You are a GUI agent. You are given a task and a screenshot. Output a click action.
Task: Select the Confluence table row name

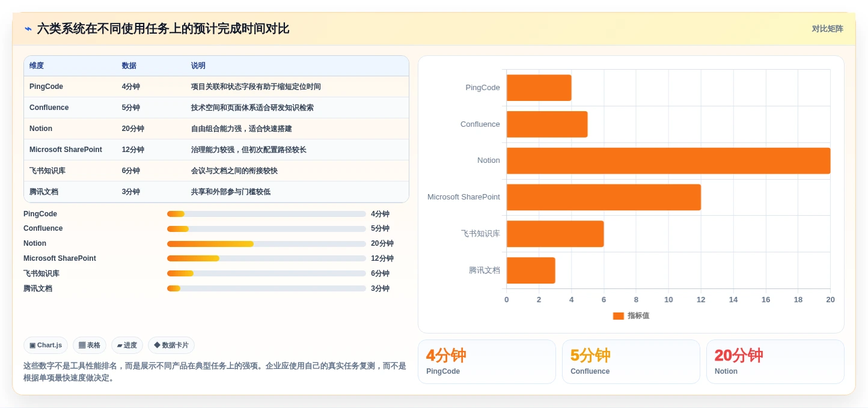[x=49, y=108]
